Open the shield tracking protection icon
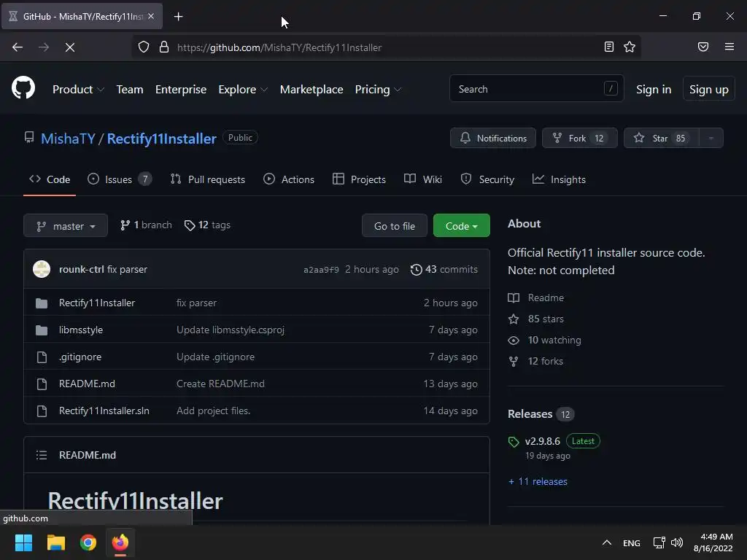The height and width of the screenshot is (560, 747). coord(144,47)
